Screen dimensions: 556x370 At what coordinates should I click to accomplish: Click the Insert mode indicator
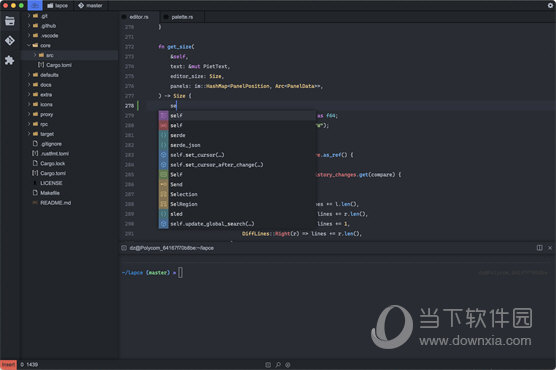tap(9, 365)
